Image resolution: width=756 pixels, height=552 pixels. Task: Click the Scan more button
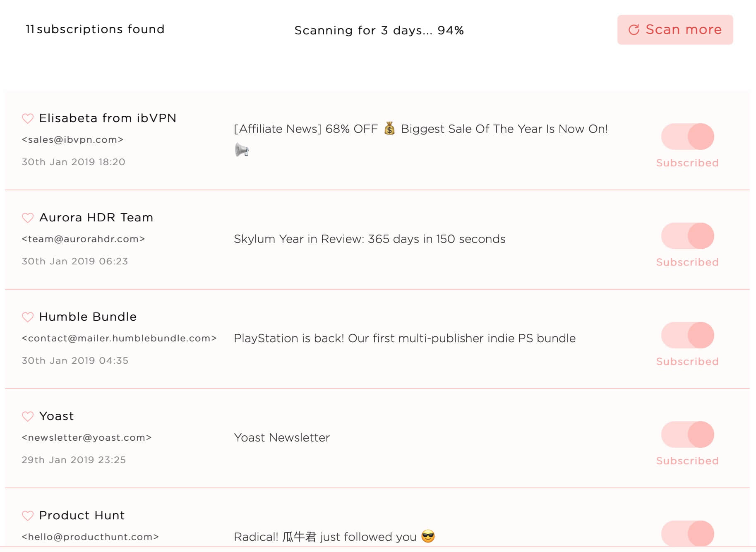[675, 30]
